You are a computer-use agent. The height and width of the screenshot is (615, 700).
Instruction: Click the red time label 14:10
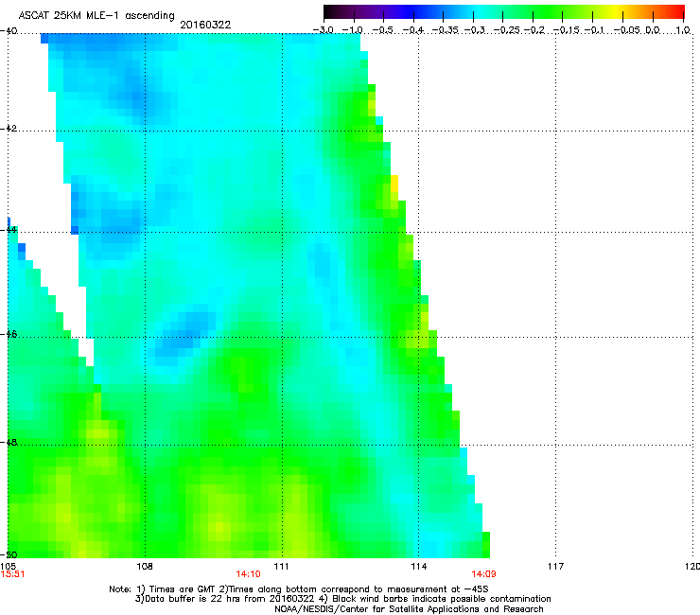click(248, 574)
